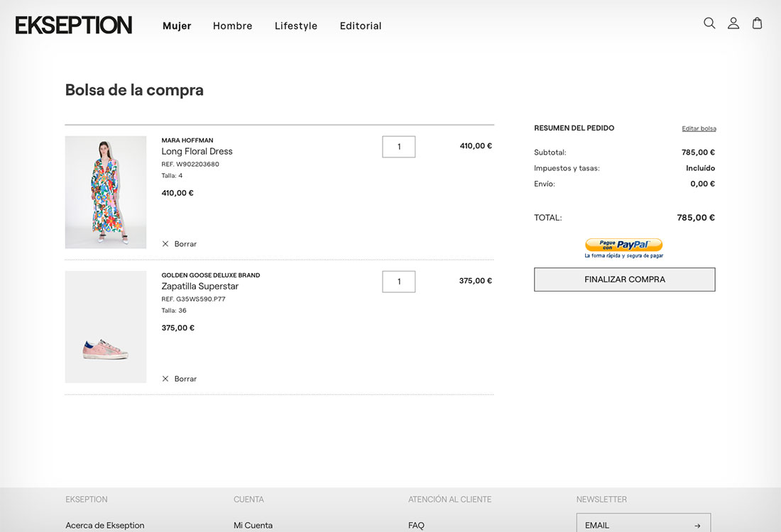Edit quantity field for Zapatilla Superstar
The width and height of the screenshot is (781, 532).
(x=398, y=282)
